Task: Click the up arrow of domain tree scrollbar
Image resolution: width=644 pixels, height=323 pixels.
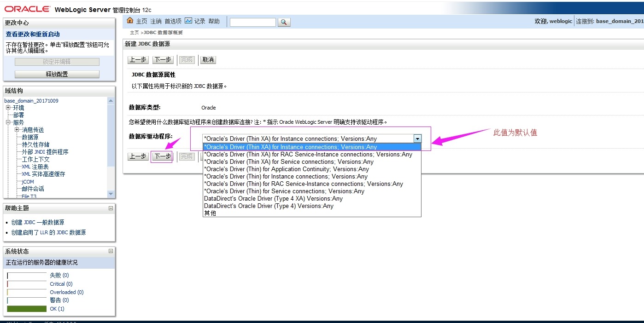Action: pyautogui.click(x=111, y=100)
